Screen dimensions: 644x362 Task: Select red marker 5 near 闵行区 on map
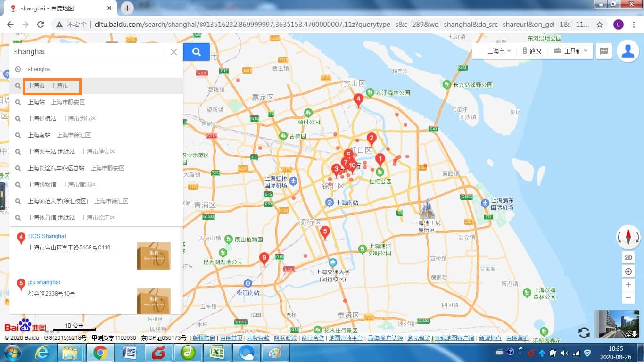point(324,233)
